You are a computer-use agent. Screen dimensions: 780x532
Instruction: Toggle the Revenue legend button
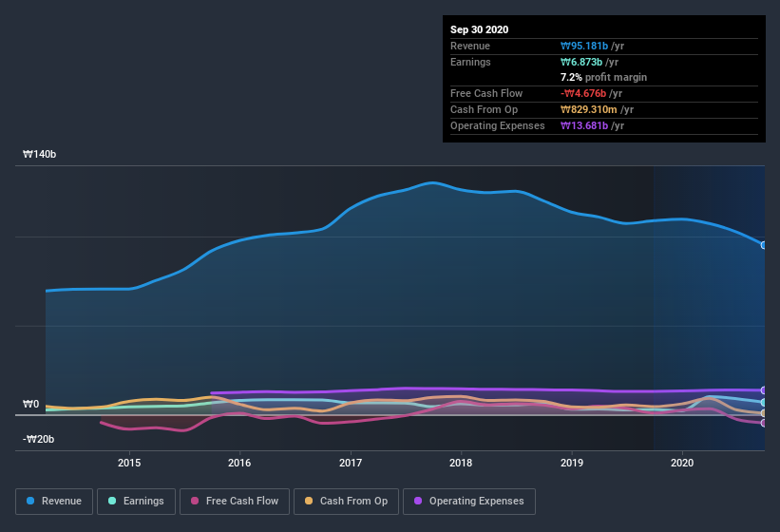[54, 502]
